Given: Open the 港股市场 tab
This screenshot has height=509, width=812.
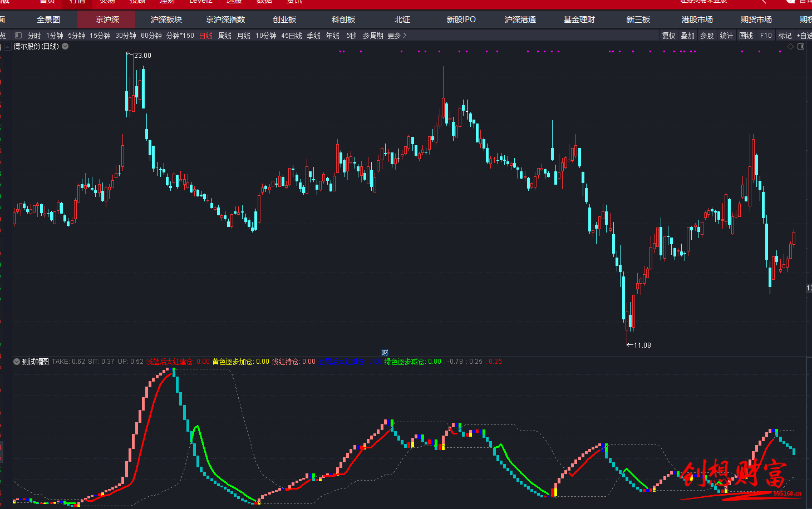Looking at the screenshot, I should 697,19.
